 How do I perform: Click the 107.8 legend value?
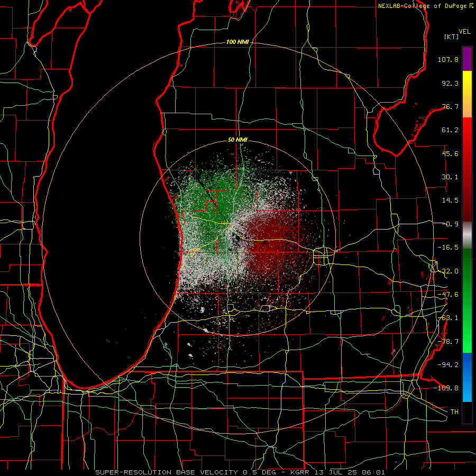pos(448,59)
